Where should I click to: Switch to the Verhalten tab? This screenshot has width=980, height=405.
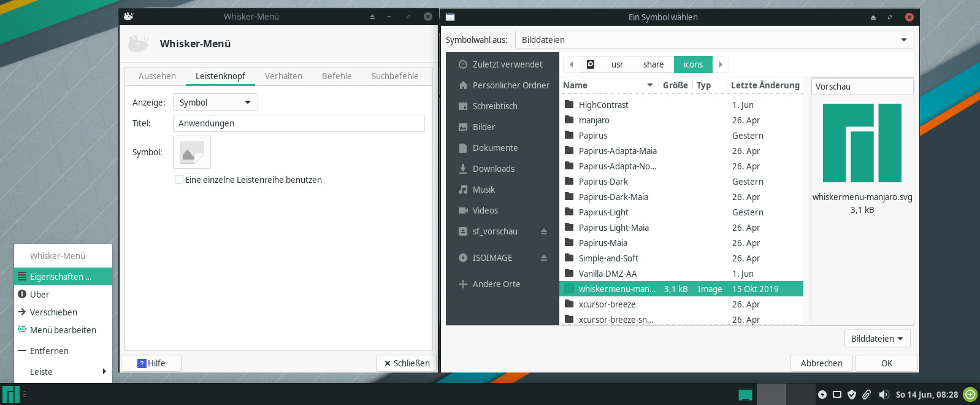[x=283, y=76]
